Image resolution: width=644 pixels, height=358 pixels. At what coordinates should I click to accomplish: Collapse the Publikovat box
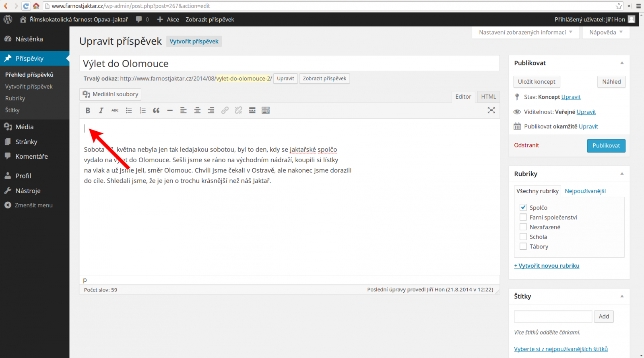[x=622, y=63]
